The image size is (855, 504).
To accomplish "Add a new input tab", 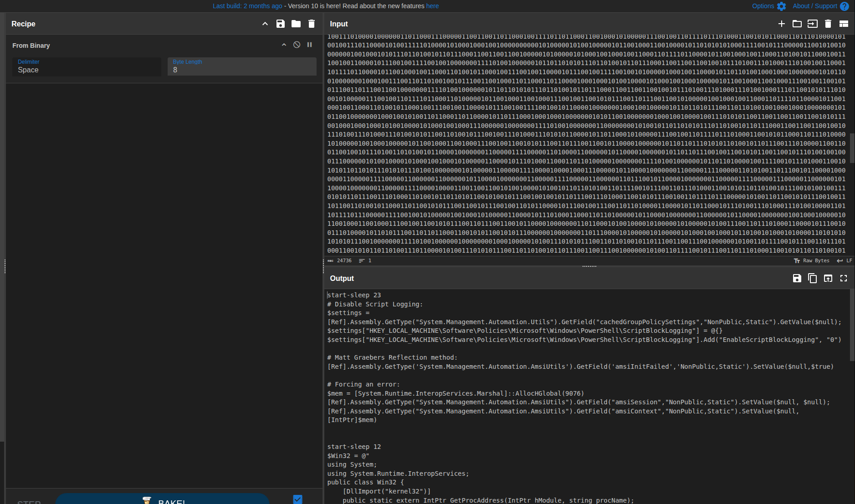I will [782, 24].
